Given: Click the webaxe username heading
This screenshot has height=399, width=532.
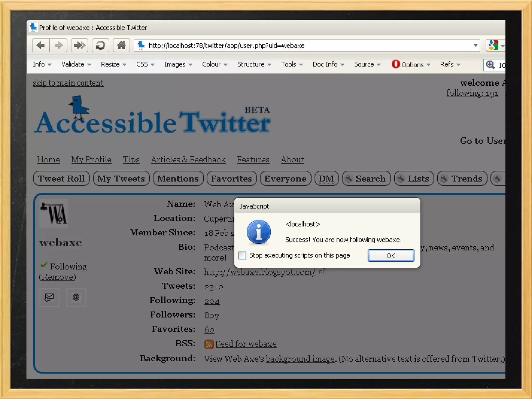Looking at the screenshot, I should [61, 242].
